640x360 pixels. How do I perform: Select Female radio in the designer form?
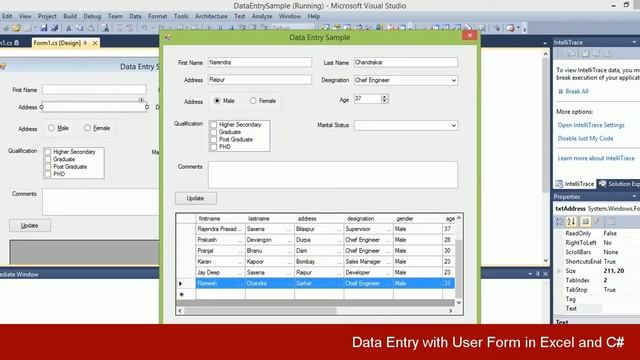pyautogui.click(x=87, y=128)
